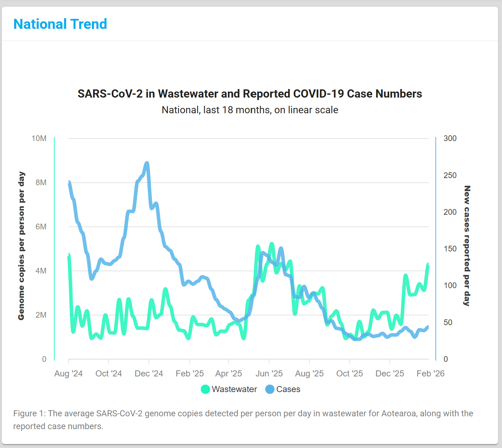
Task: Click the Wastewater line peak near Jun '25
Action: (272, 244)
